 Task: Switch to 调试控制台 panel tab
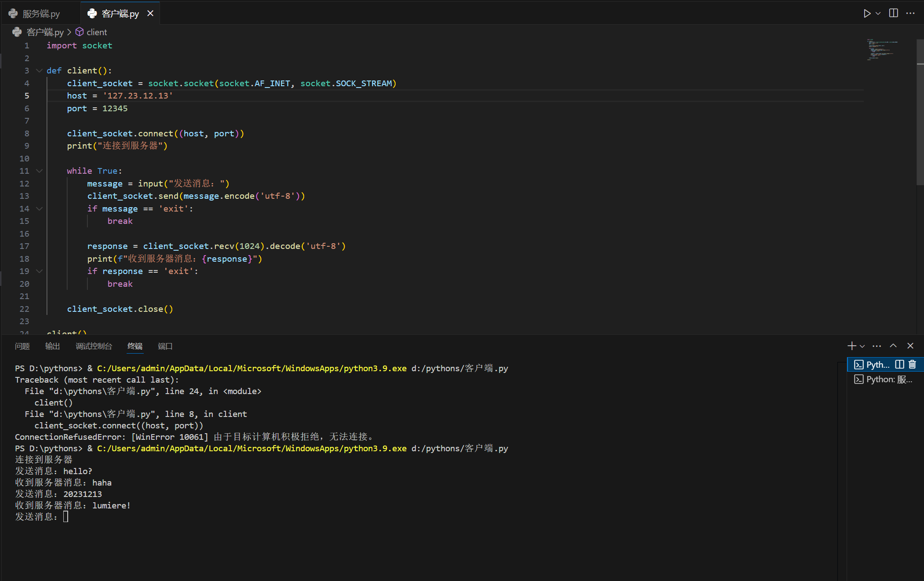(x=94, y=346)
